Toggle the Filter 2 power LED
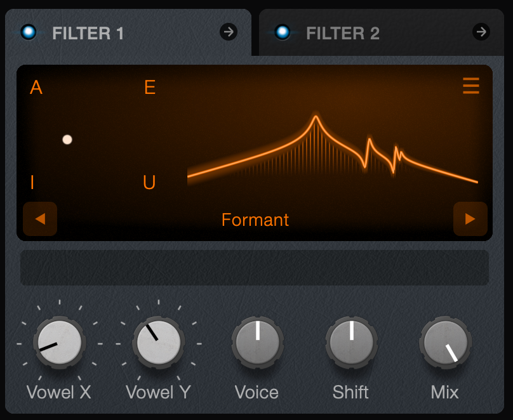This screenshot has height=420, width=513. [x=283, y=32]
